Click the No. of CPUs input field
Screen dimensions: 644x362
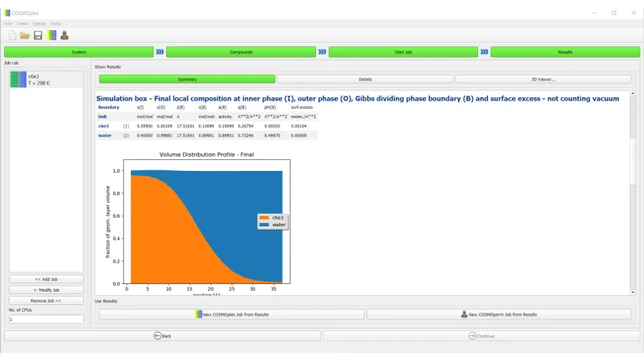click(46, 319)
